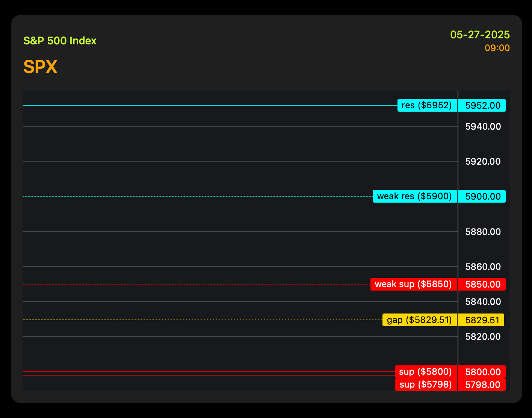Click the 5952.00 price tag
The width and height of the screenshot is (532, 418).
pyautogui.click(x=482, y=105)
